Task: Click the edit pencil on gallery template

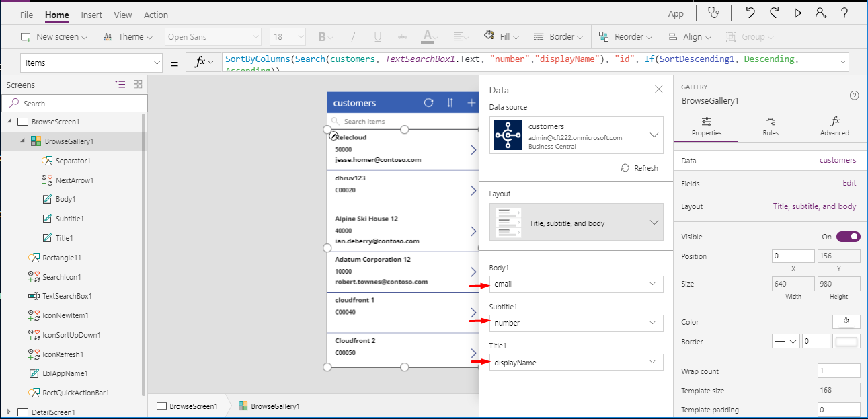Action: [x=333, y=135]
